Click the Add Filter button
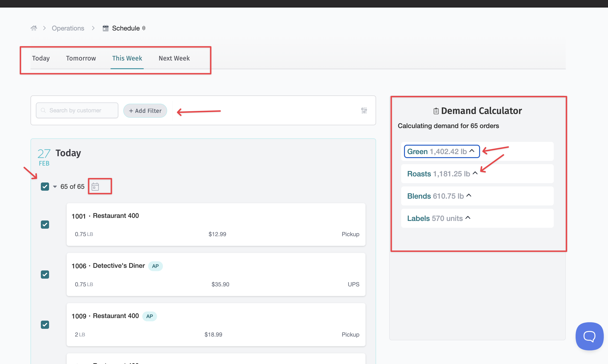This screenshot has height=364, width=608. tap(145, 111)
